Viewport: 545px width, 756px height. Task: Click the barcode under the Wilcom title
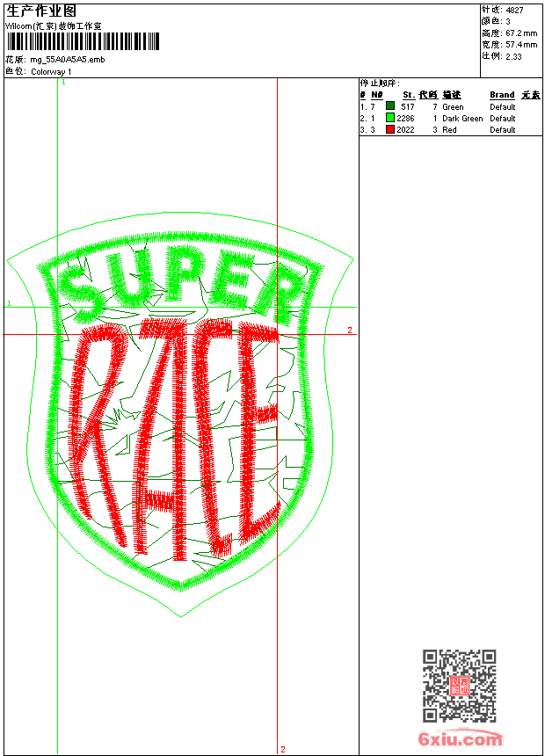(84, 42)
